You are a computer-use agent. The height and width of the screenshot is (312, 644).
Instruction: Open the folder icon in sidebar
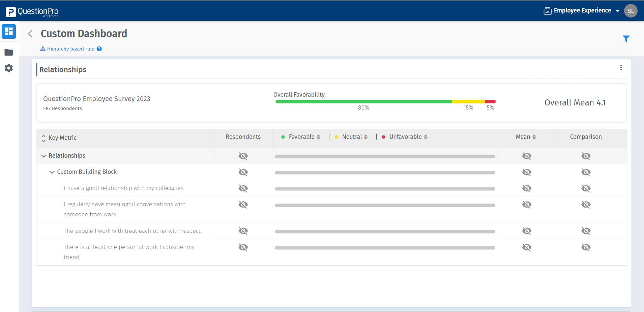coord(9,52)
